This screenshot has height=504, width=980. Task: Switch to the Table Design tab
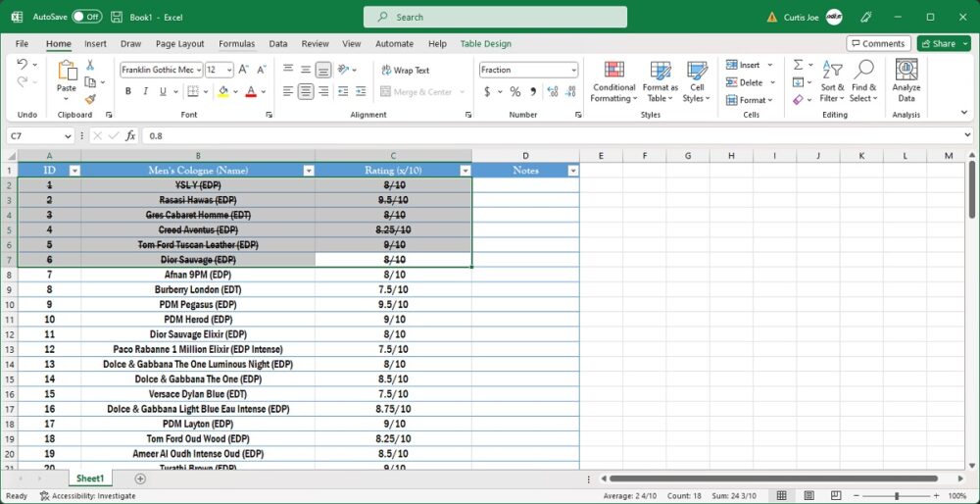click(485, 44)
